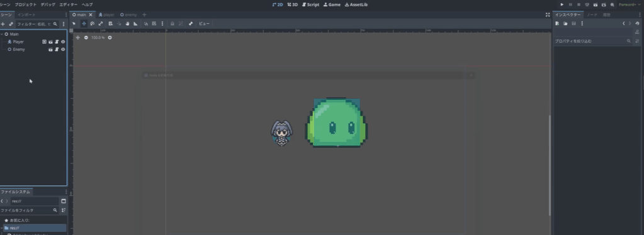Select the Pan hand tool
This screenshot has height=235, width=644.
pyautogui.click(x=127, y=23)
